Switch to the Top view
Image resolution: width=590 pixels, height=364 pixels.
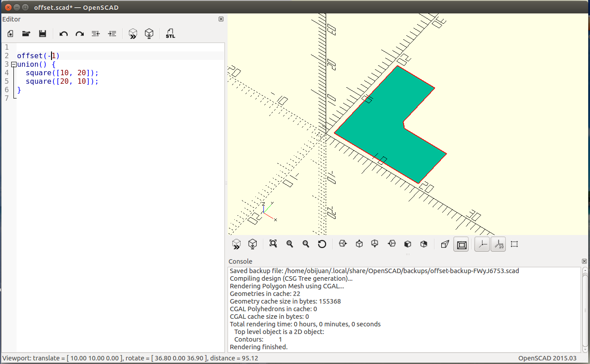click(x=359, y=244)
